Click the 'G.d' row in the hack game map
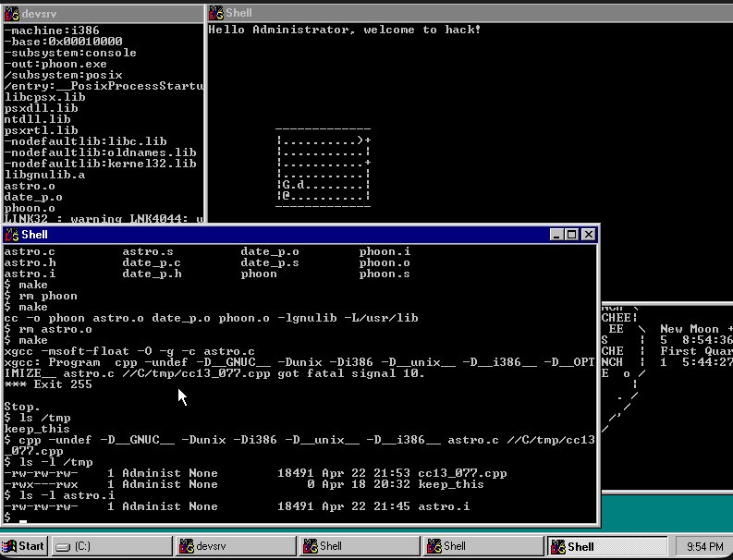 tap(324, 184)
